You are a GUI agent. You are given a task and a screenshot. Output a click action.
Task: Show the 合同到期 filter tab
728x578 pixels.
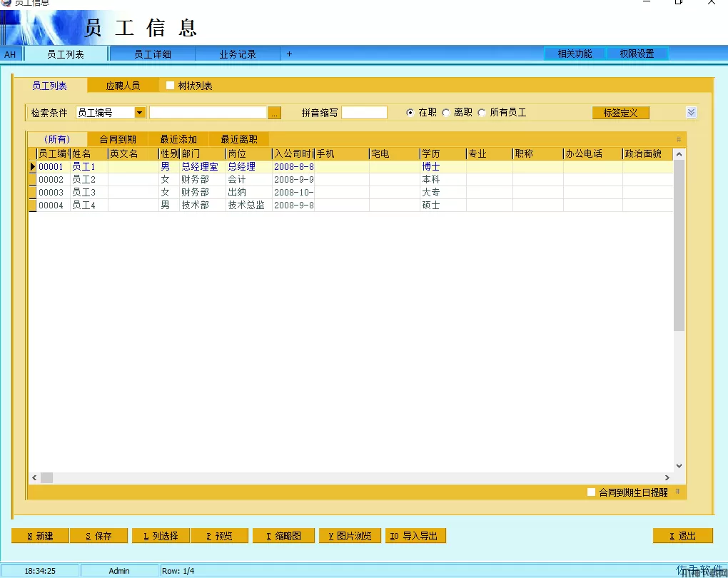tap(118, 139)
